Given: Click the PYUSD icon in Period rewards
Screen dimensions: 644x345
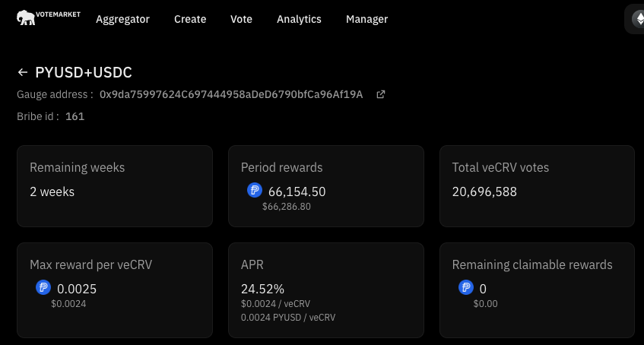Looking at the screenshot, I should tap(255, 191).
